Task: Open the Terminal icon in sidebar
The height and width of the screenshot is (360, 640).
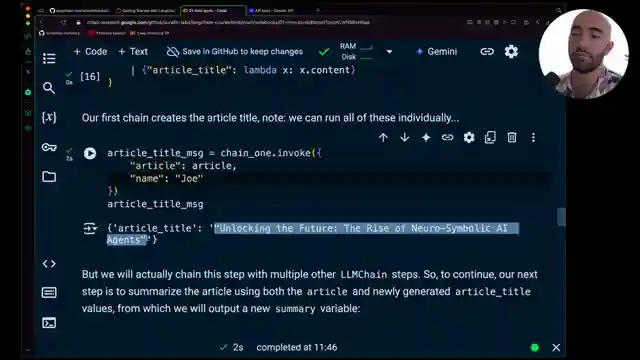Action: point(49,323)
